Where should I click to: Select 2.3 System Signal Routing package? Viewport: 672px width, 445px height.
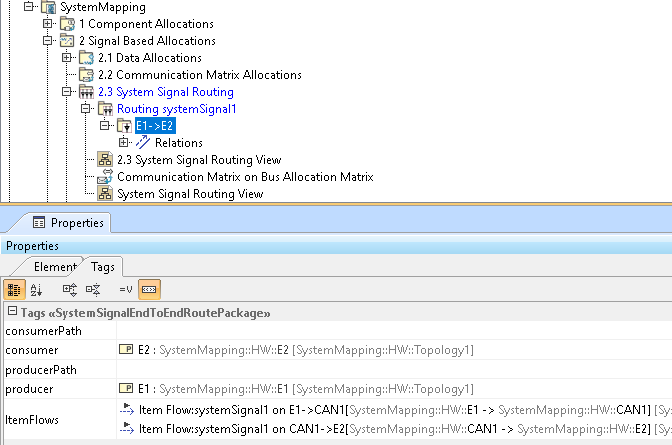click(166, 92)
